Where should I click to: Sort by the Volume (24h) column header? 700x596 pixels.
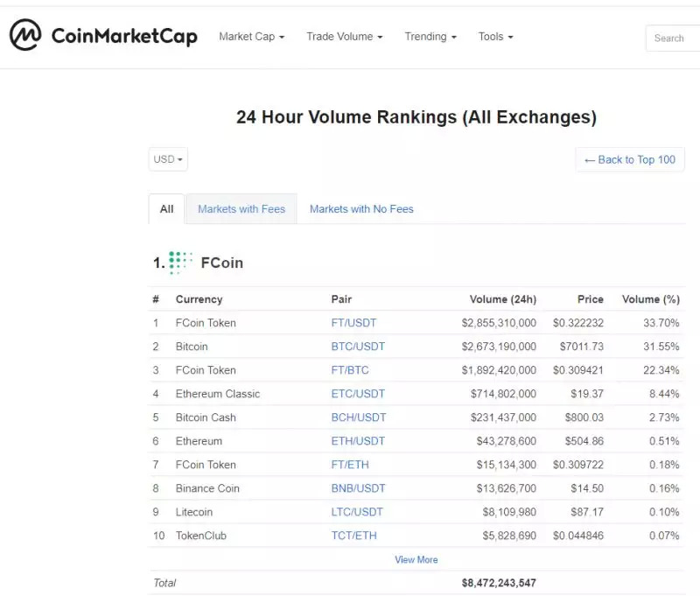tap(502, 299)
